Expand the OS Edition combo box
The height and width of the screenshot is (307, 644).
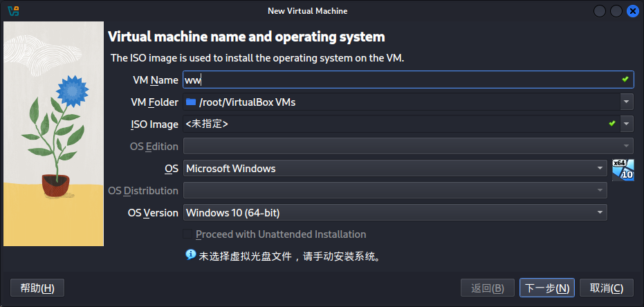[408, 146]
